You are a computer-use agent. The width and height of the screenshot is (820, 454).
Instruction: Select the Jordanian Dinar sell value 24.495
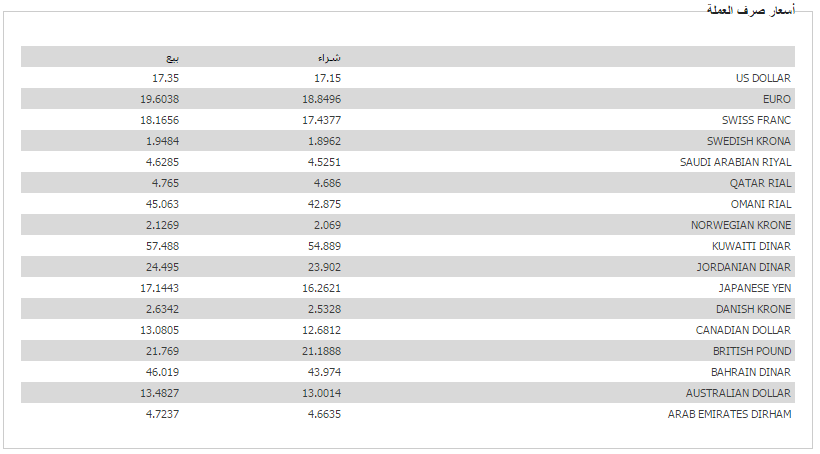[163, 267]
